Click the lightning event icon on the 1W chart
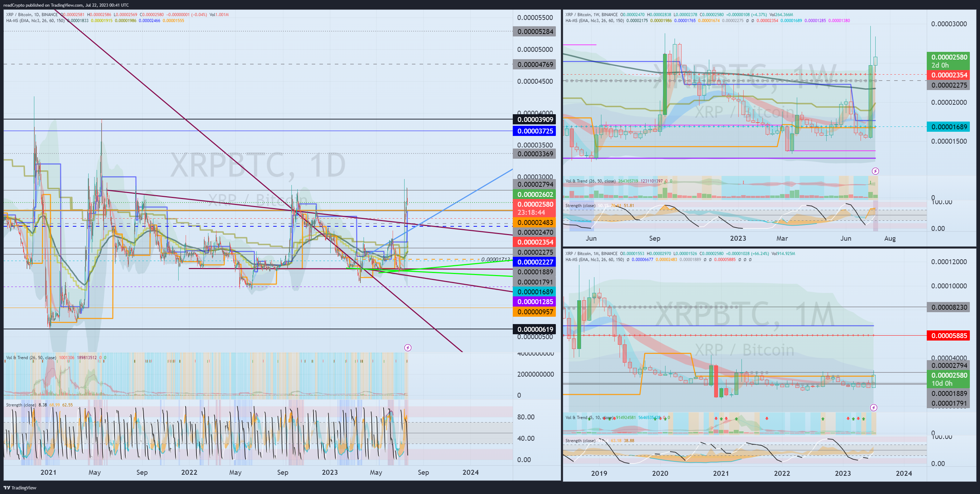This screenshot has width=980, height=494. 875,171
